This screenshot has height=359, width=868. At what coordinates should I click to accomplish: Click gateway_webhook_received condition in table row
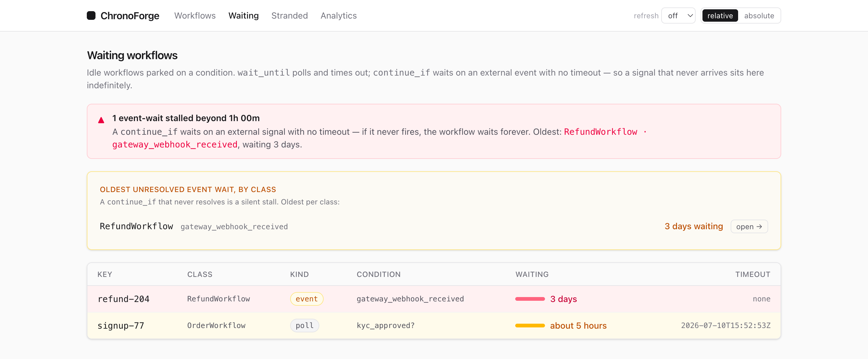pos(410,299)
